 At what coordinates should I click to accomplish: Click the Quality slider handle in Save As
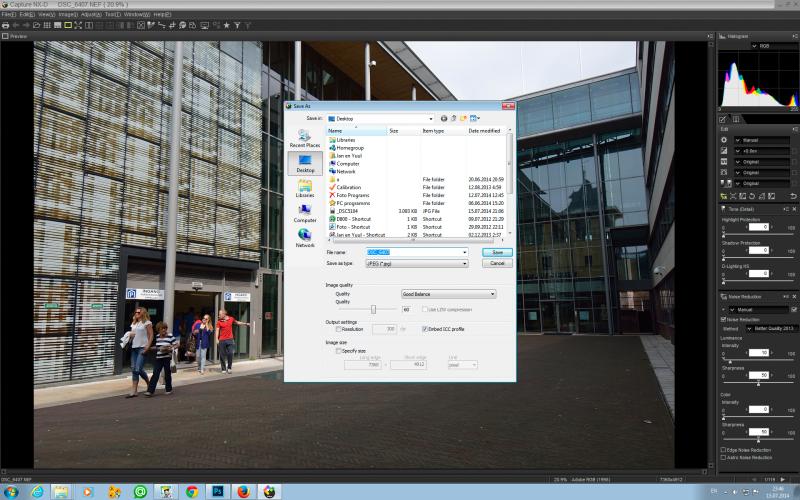pos(373,309)
